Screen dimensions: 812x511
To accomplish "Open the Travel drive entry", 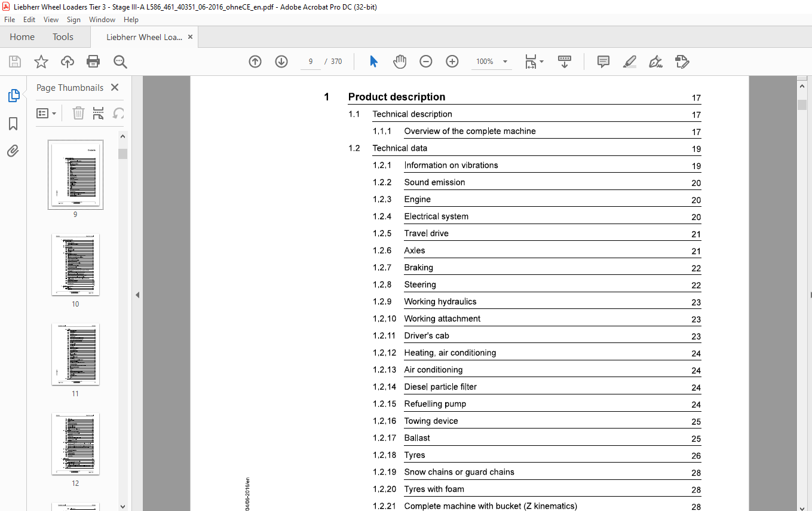I will tap(427, 234).
